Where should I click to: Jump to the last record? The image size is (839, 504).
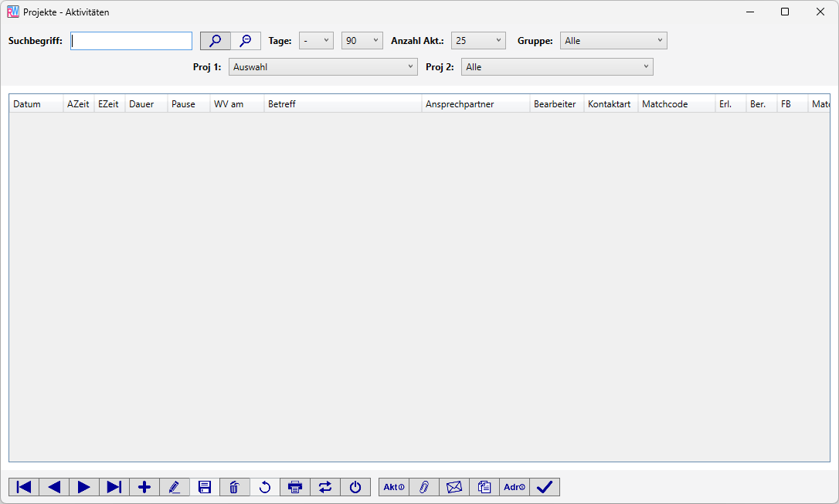click(114, 487)
